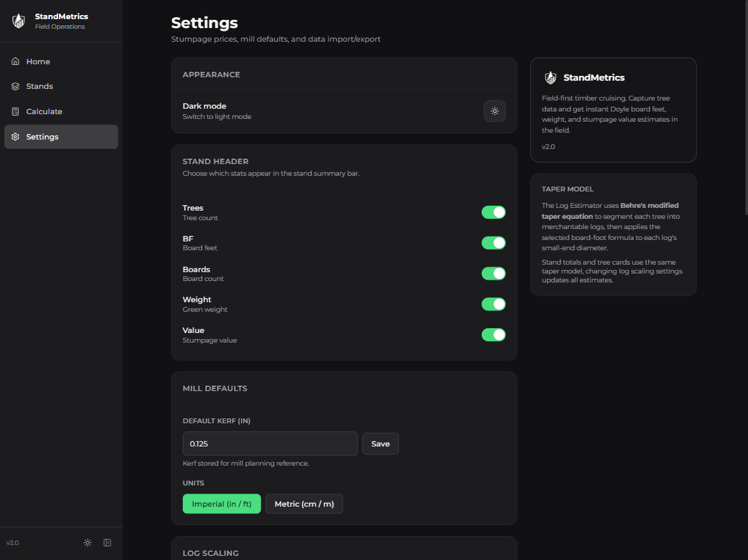Open the Stands menu item
748x560 pixels.
pos(40,86)
